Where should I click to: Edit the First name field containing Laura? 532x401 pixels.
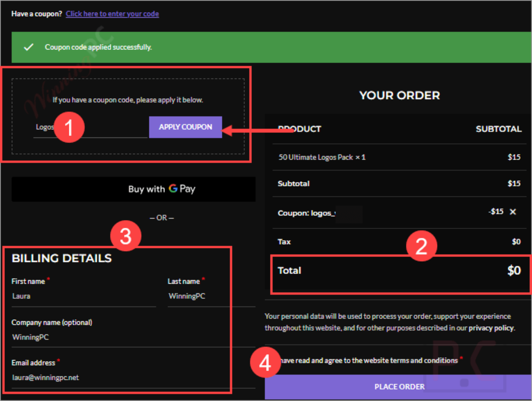click(83, 297)
